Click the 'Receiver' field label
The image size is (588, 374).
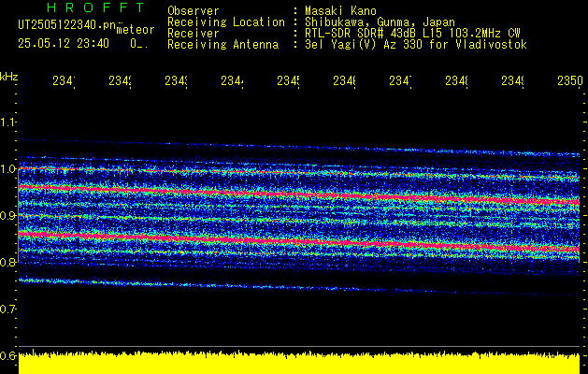point(194,34)
